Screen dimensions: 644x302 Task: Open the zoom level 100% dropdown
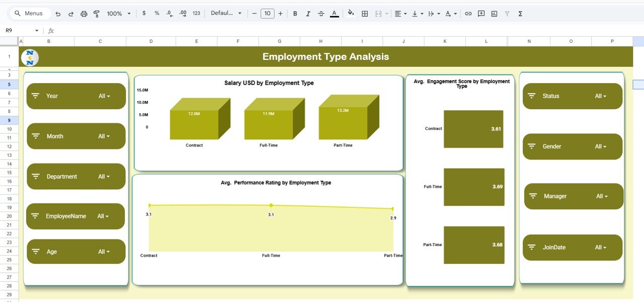pyautogui.click(x=119, y=13)
